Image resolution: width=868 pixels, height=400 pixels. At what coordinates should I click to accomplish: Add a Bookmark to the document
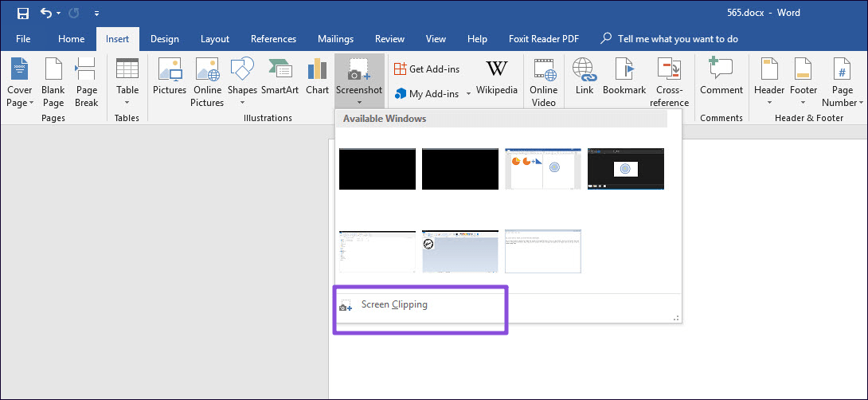624,80
